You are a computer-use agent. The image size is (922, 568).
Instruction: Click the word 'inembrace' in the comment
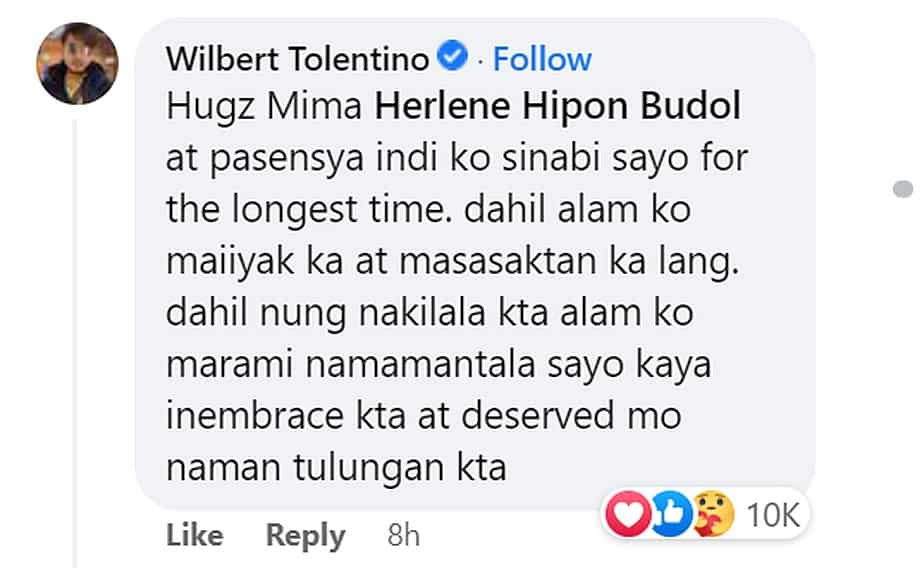(255, 416)
